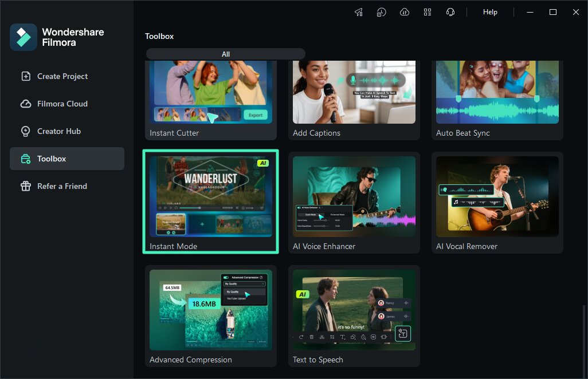Viewport: 588px width, 379px height.
Task: Launch the Advanced Compression tool
Action: click(x=211, y=316)
